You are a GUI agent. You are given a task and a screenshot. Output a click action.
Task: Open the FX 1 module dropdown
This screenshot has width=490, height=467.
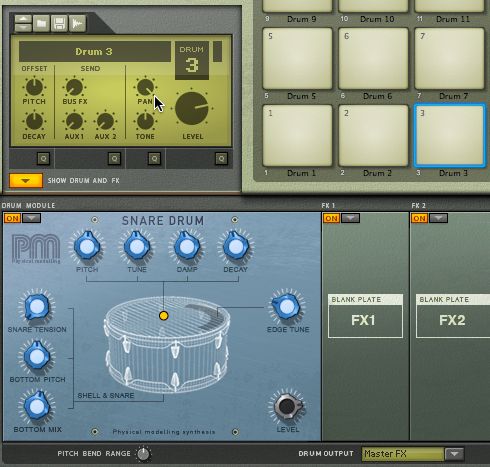[350, 218]
